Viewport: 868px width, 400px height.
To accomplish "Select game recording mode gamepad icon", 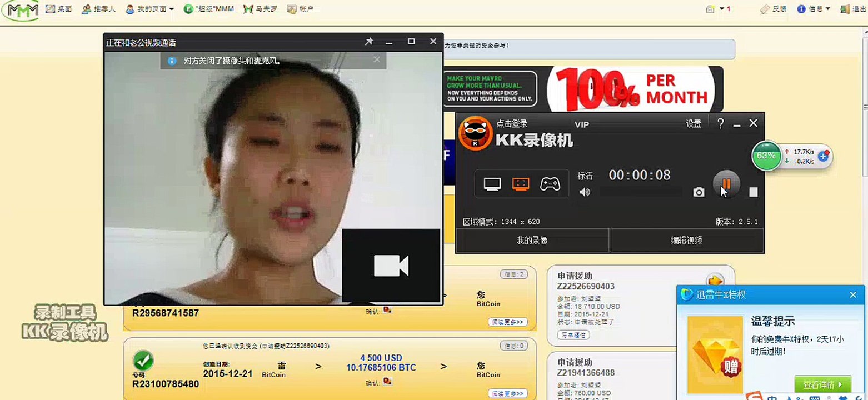I will [550, 184].
